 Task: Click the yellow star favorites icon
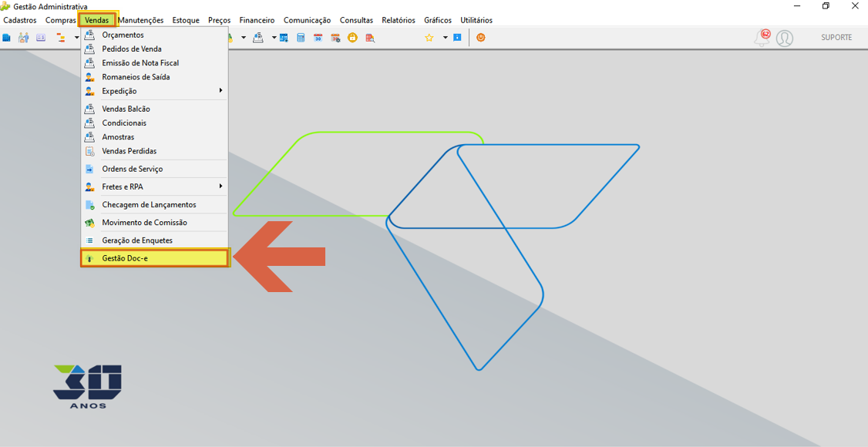[429, 38]
